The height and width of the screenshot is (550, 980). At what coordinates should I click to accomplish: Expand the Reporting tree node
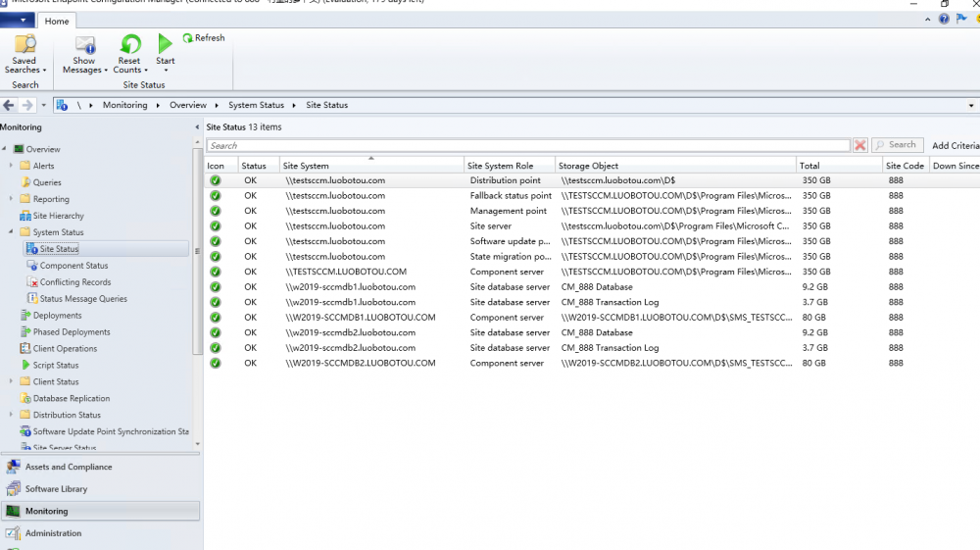coord(11,199)
